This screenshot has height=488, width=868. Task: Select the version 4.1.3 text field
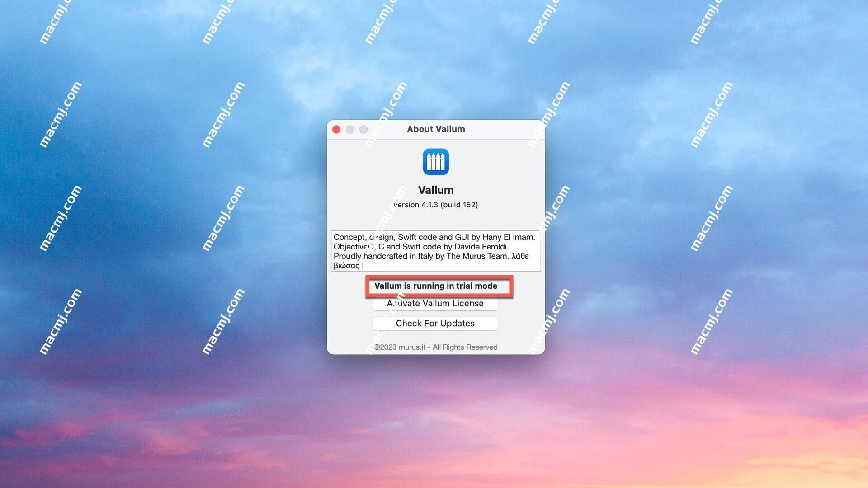pyautogui.click(x=436, y=204)
